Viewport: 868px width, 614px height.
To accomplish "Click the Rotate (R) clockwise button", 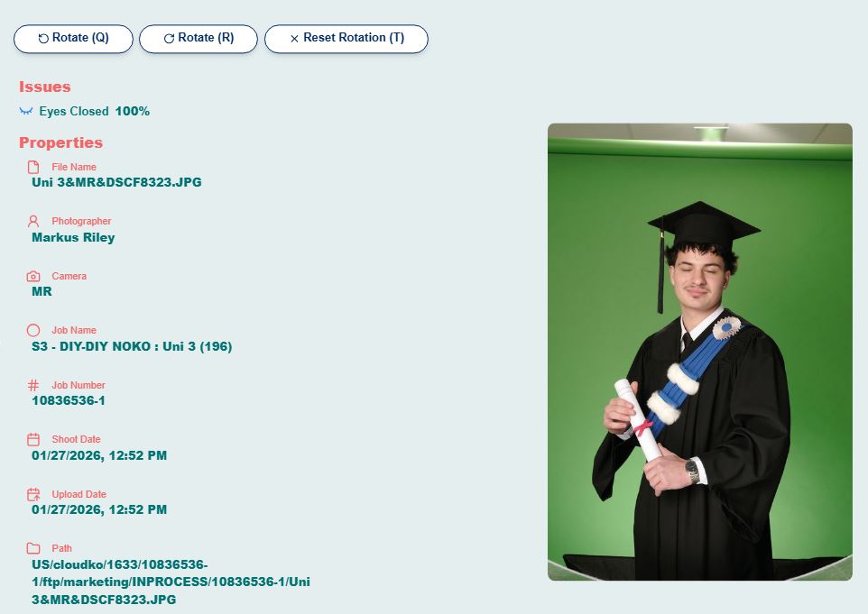I will point(199,39).
